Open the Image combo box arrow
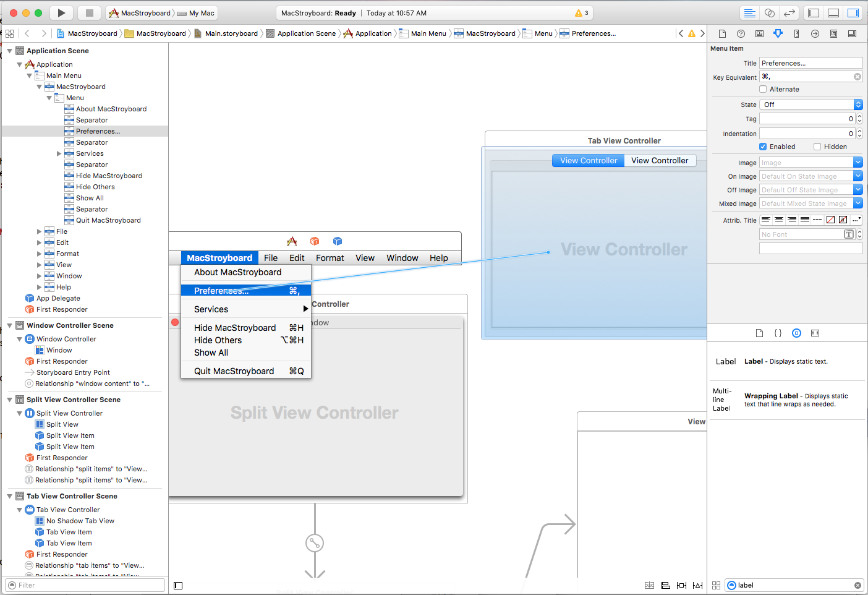The width and height of the screenshot is (868, 595). (x=858, y=162)
